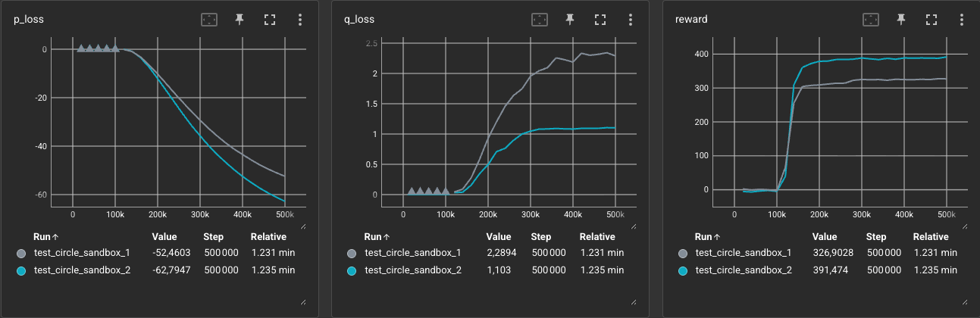Click value 2,2894 in q_loss table
Image resolution: width=980 pixels, height=318 pixels.
pyautogui.click(x=501, y=253)
